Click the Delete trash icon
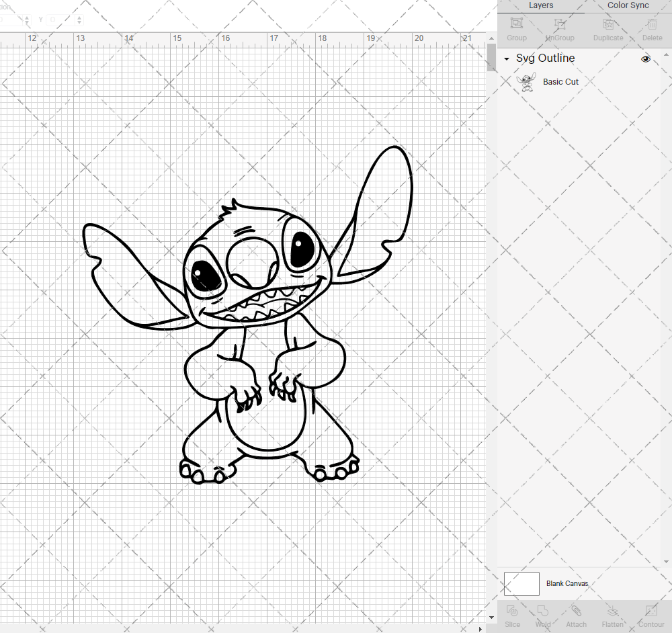The height and width of the screenshot is (633, 672). pyautogui.click(x=652, y=23)
